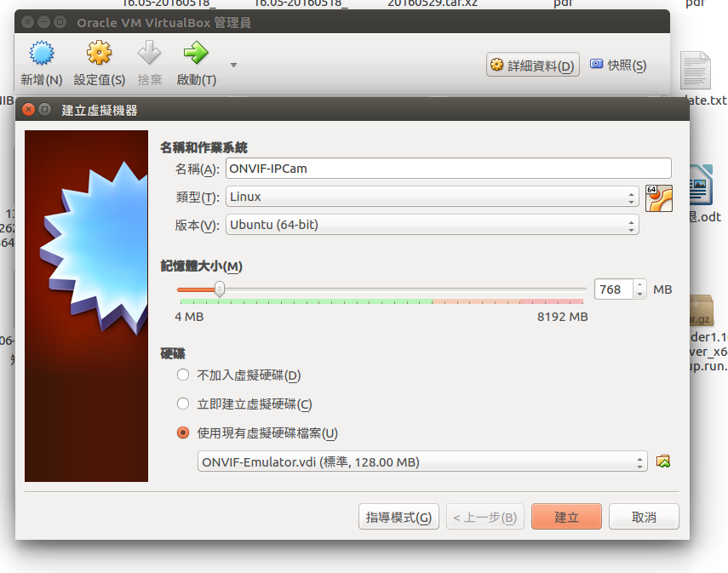Select 'Create a virtual hard disk now' (立即建立虛擬硬碟)
Screen dimensions: 728x573
point(183,404)
